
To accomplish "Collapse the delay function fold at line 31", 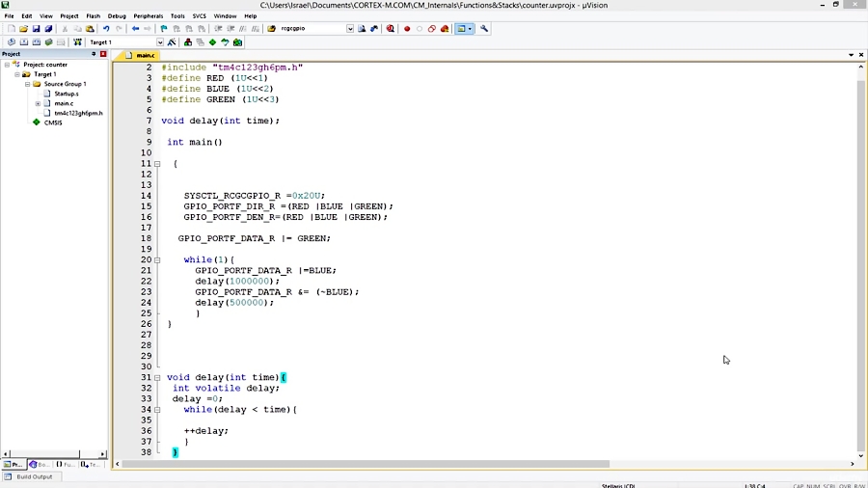I will coord(157,377).
